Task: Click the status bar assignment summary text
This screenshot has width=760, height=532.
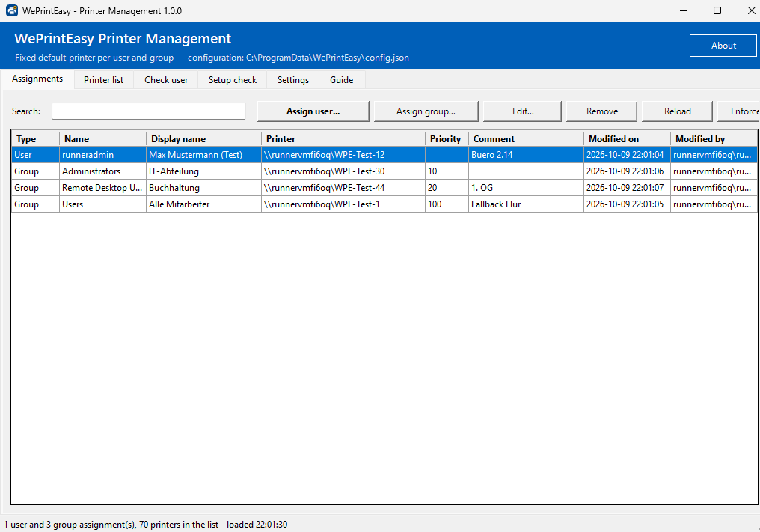Action: pyautogui.click(x=145, y=525)
